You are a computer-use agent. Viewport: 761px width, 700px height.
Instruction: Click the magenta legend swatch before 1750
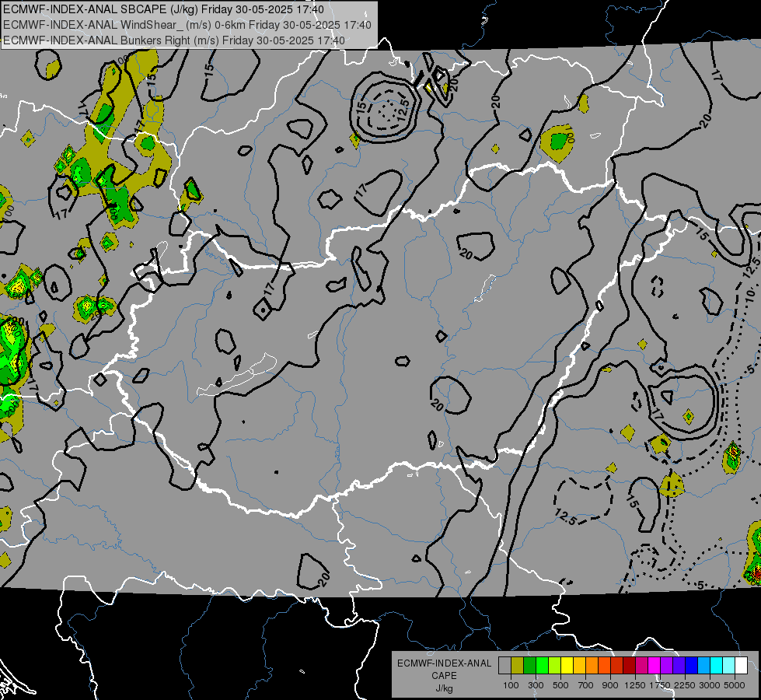[655, 666]
